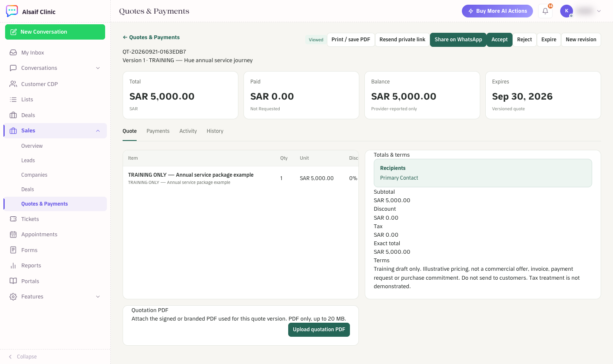
Task: Click the back arrow beside Quotes & Payments
Action: point(125,37)
